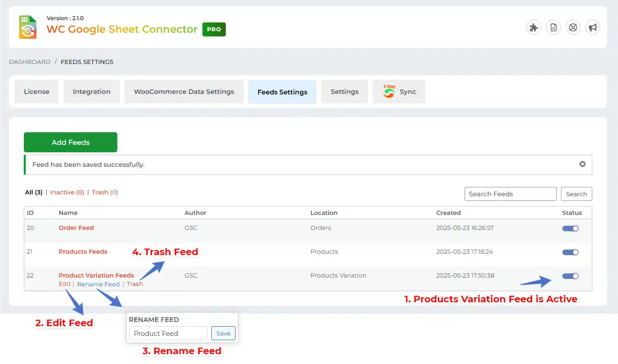Screen dimensions: 618x364
Task: Open the Integration tab
Action: click(x=92, y=92)
